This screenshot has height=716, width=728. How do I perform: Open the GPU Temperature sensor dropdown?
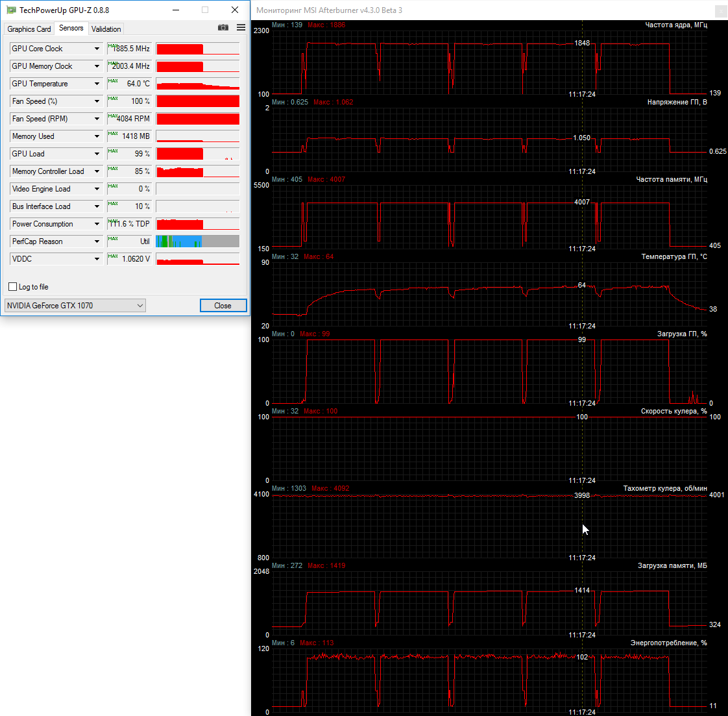point(97,84)
